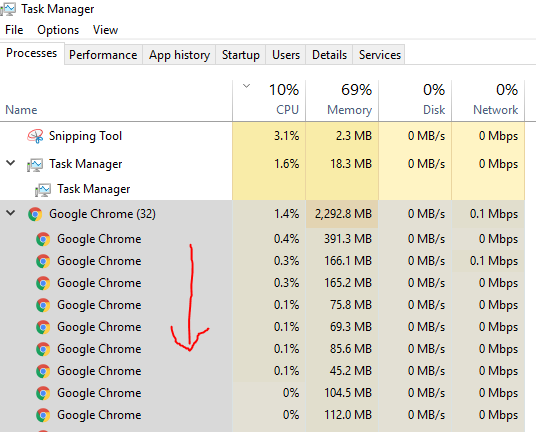
Task: Open the View menu
Action: [x=105, y=30]
